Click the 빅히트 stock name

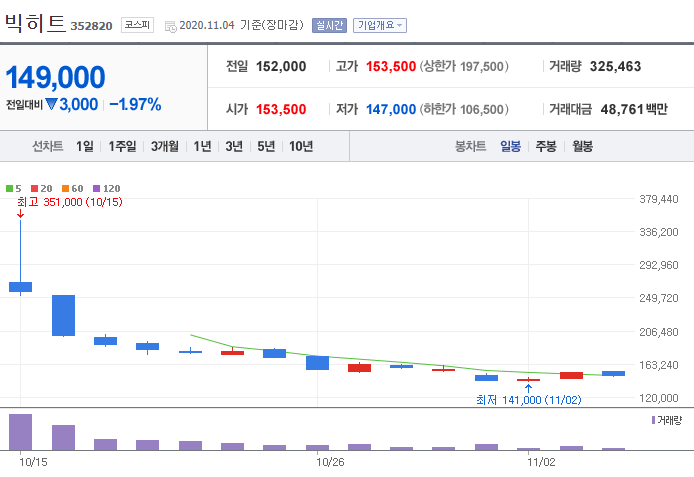pos(35,23)
